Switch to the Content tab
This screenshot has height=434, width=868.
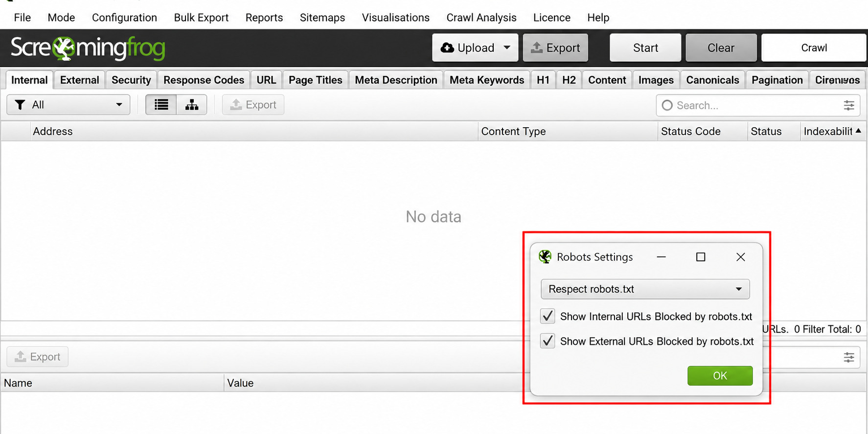pos(607,80)
